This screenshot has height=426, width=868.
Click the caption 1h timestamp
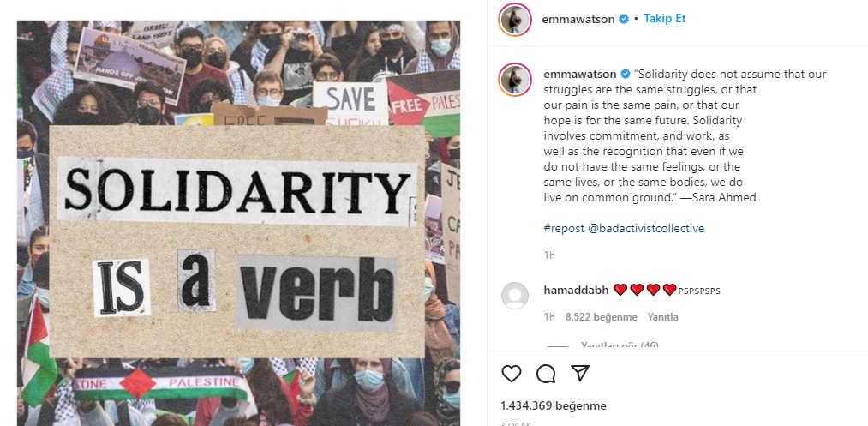click(x=549, y=255)
